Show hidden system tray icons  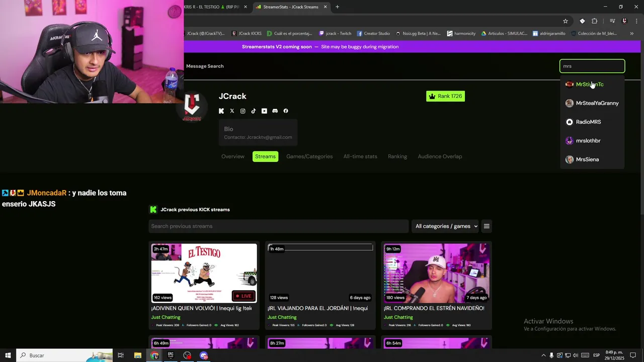coord(543,355)
